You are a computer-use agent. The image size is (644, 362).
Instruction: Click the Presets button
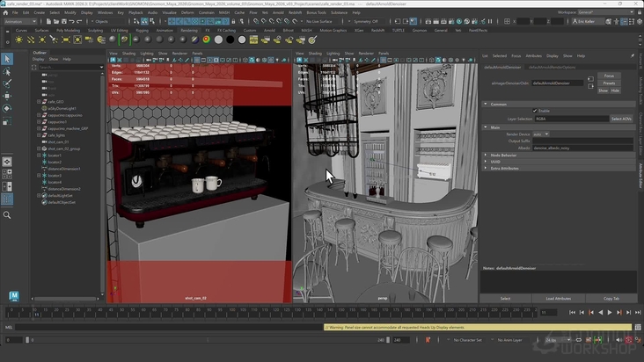click(x=609, y=83)
